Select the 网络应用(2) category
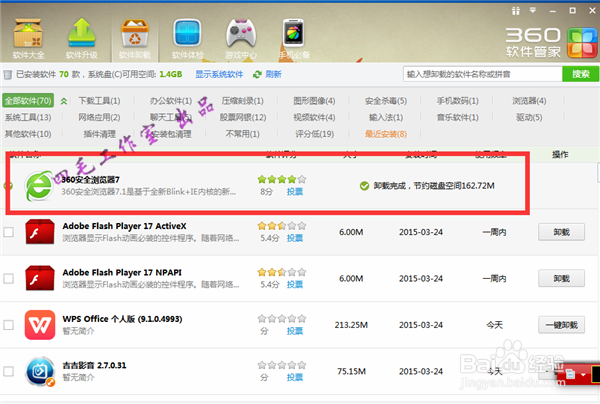Screen dimensions: 600x404 [x=99, y=117]
